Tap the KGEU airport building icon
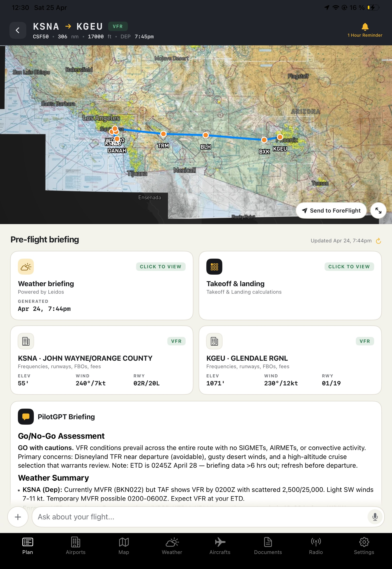 click(214, 341)
